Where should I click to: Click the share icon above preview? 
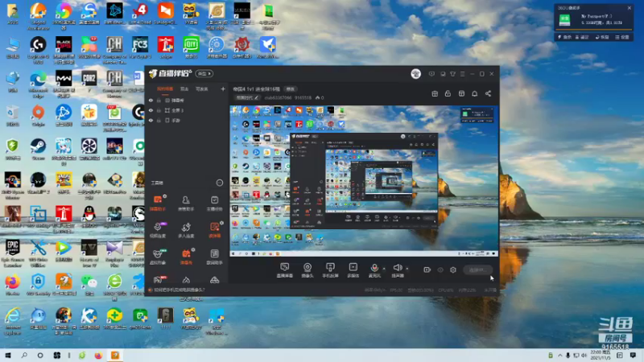pyautogui.click(x=488, y=93)
